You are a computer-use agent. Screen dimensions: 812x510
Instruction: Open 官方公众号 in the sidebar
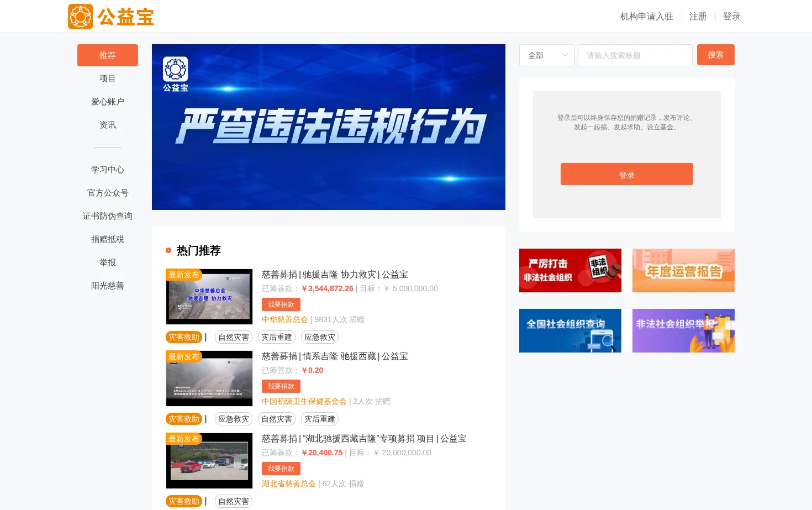[x=108, y=193]
